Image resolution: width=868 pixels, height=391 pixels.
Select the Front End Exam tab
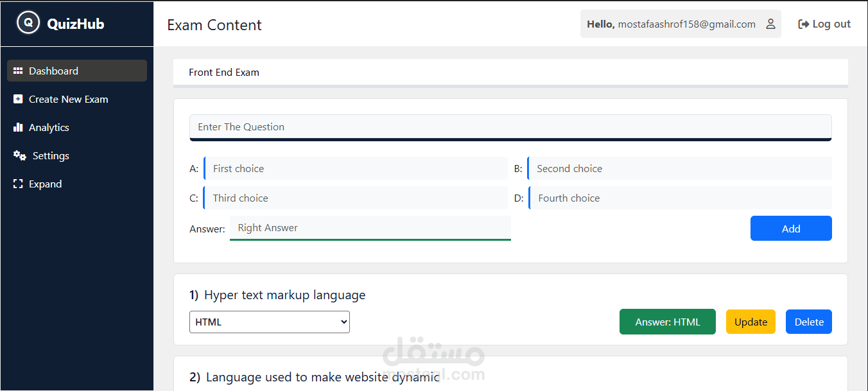[224, 73]
